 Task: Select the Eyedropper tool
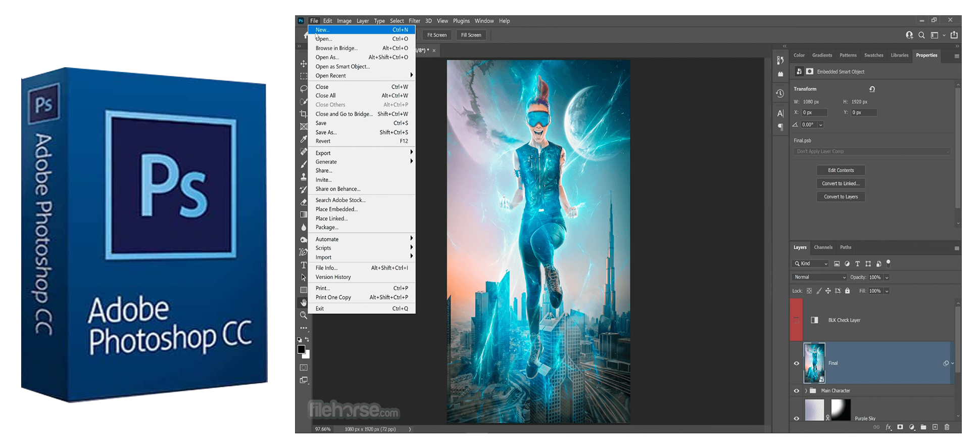pos(304,139)
